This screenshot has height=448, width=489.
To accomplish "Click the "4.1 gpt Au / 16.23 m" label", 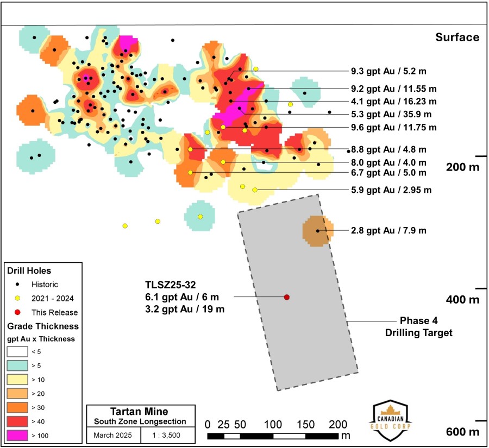I will (394, 102).
